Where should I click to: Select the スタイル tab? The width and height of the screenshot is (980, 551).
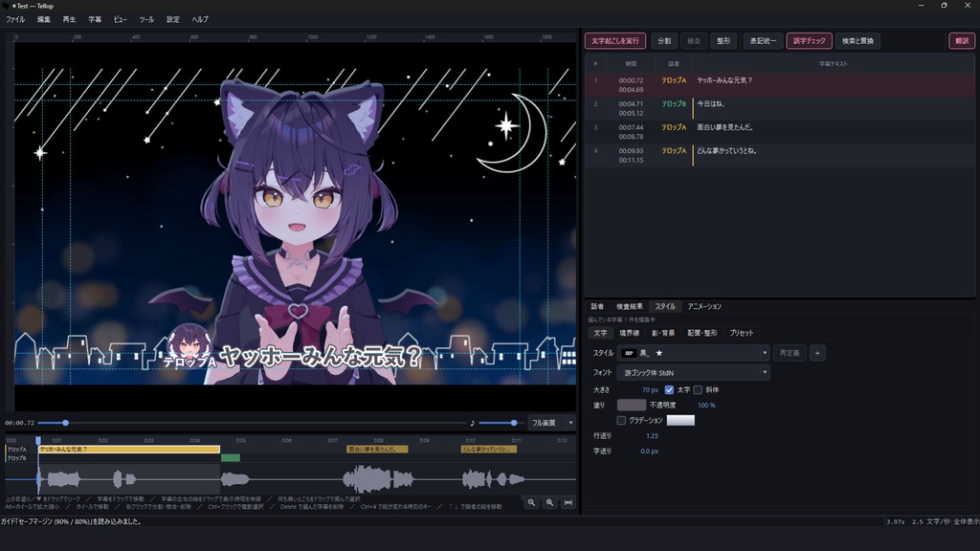(x=665, y=306)
